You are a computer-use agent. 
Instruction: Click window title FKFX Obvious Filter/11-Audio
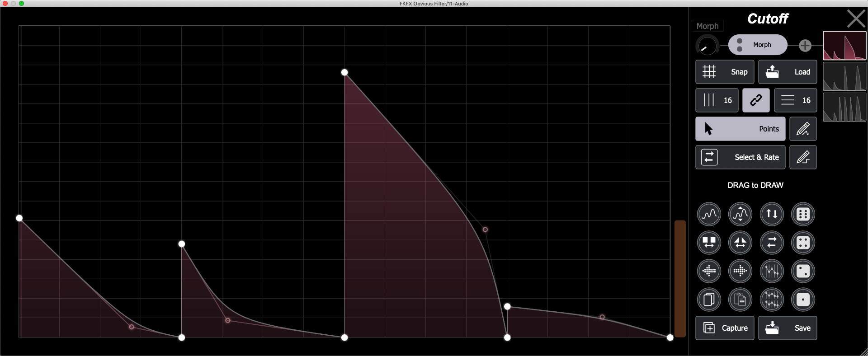tap(434, 4)
